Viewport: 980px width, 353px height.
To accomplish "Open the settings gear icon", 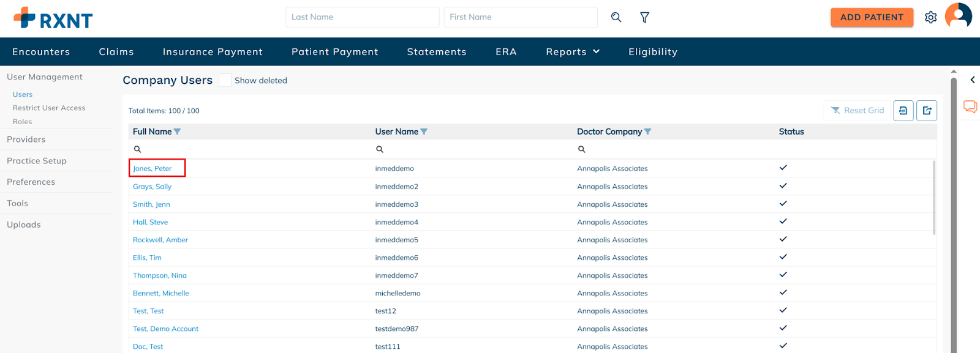I will pos(930,17).
